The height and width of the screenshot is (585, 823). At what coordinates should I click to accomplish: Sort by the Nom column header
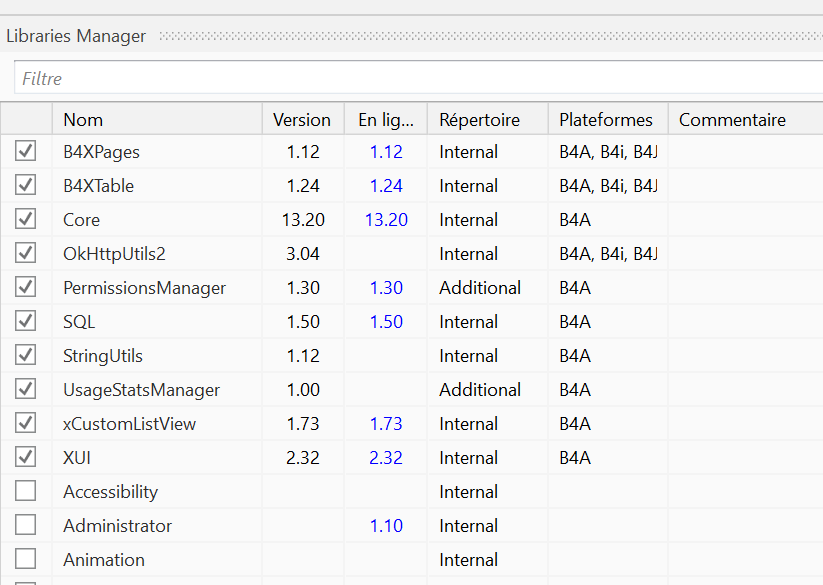[157, 120]
